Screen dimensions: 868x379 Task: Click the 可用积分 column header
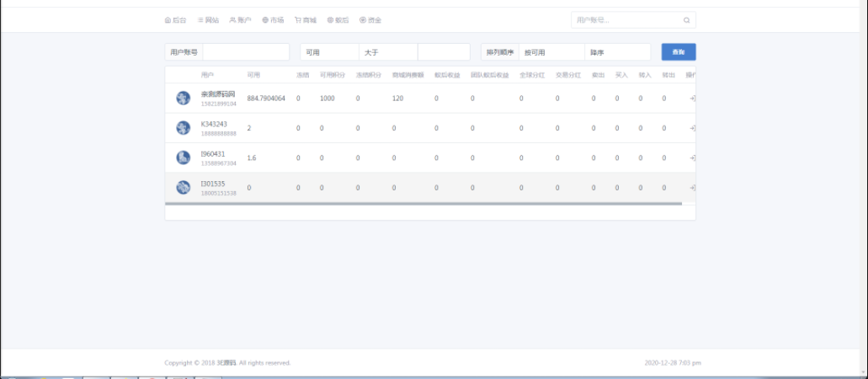tap(333, 75)
